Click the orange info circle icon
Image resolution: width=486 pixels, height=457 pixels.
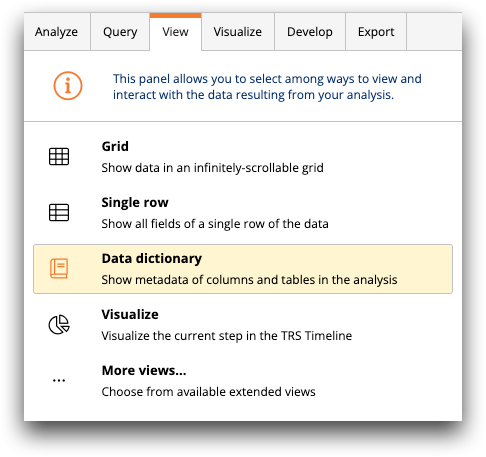point(68,86)
